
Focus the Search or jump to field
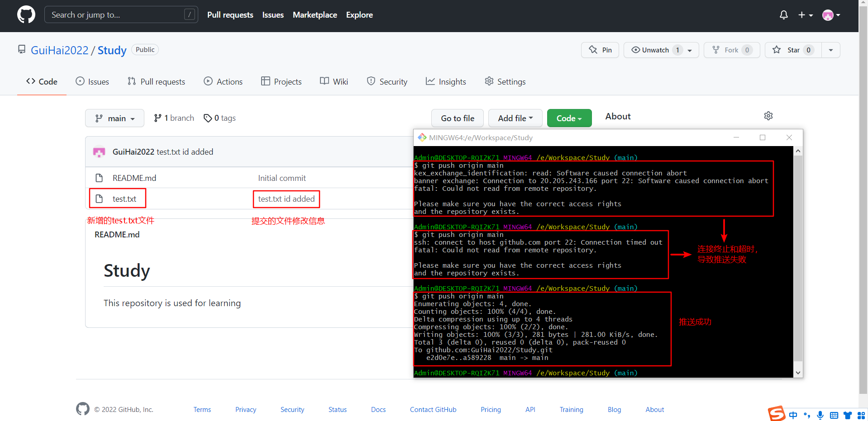[121, 15]
